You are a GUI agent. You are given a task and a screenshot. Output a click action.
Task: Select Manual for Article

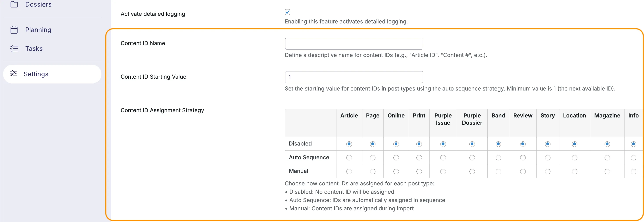(x=349, y=172)
